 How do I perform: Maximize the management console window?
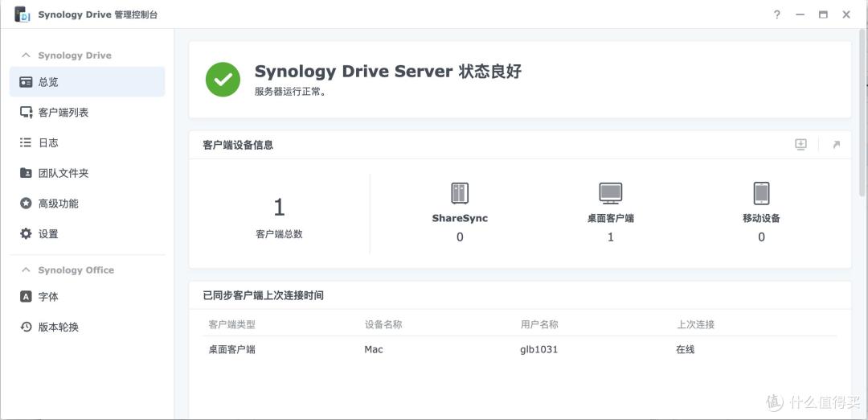(823, 15)
